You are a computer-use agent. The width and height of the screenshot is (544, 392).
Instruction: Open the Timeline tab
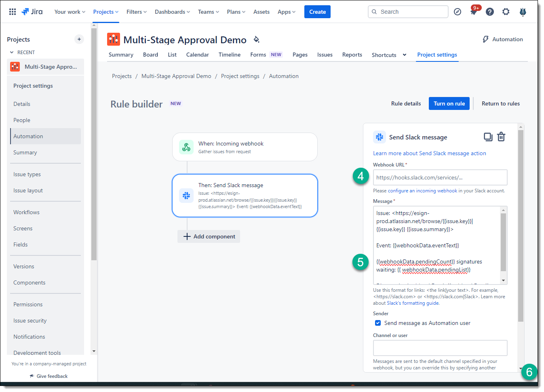pyautogui.click(x=229, y=55)
